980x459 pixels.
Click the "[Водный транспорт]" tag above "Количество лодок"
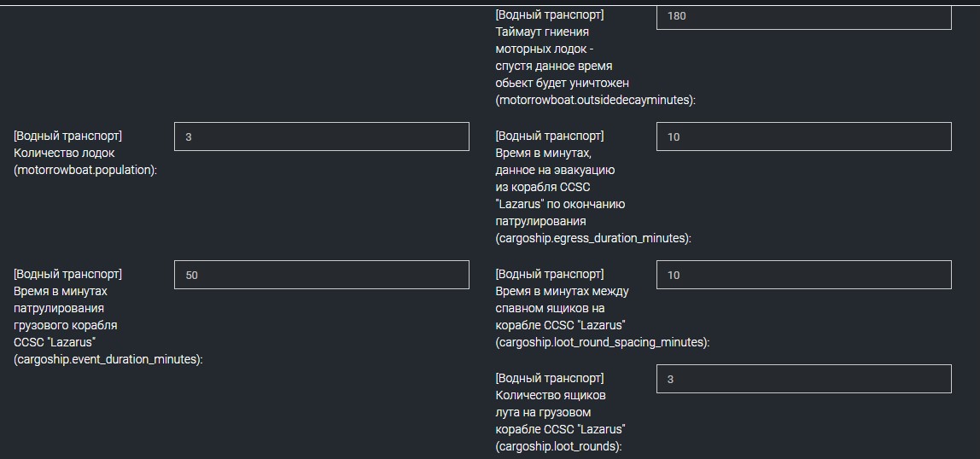click(x=67, y=136)
